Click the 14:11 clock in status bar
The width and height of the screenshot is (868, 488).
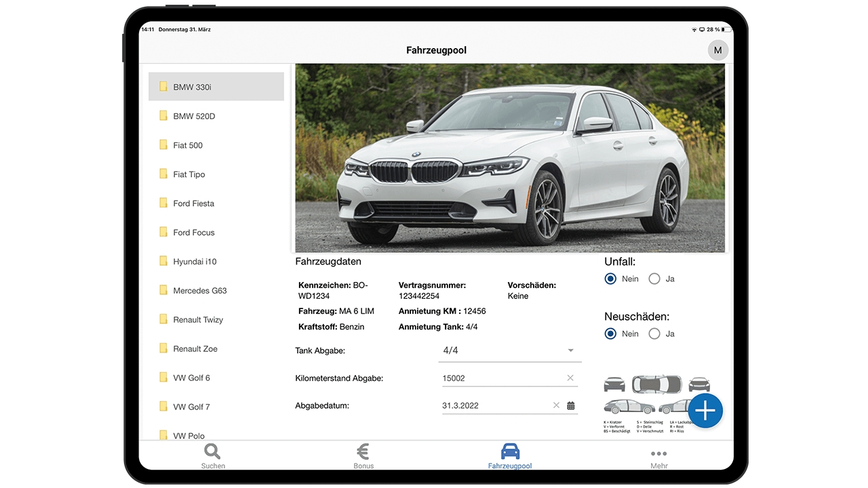pos(147,30)
